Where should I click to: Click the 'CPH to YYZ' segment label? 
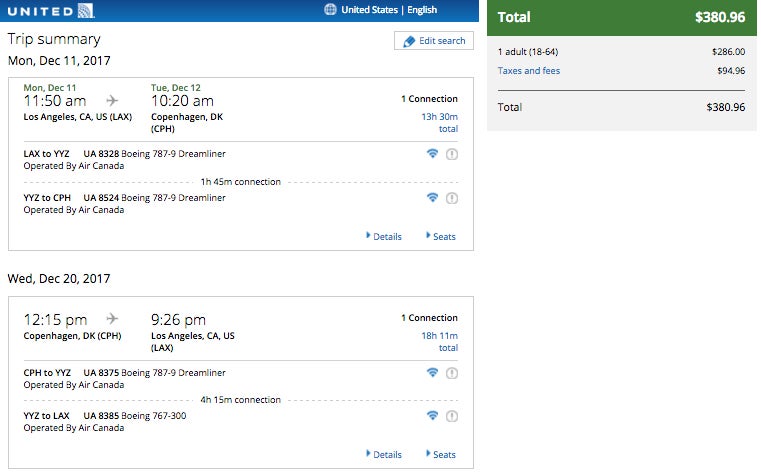click(x=47, y=373)
